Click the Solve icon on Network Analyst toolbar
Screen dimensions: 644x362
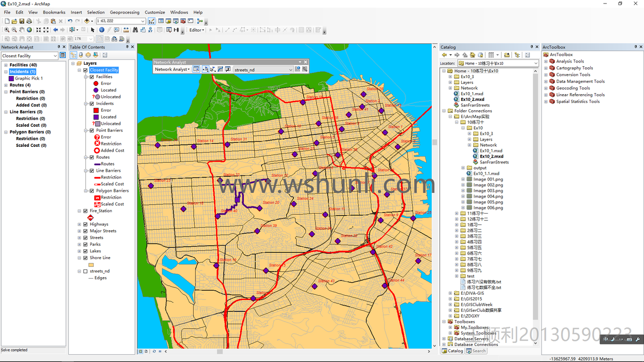click(221, 69)
